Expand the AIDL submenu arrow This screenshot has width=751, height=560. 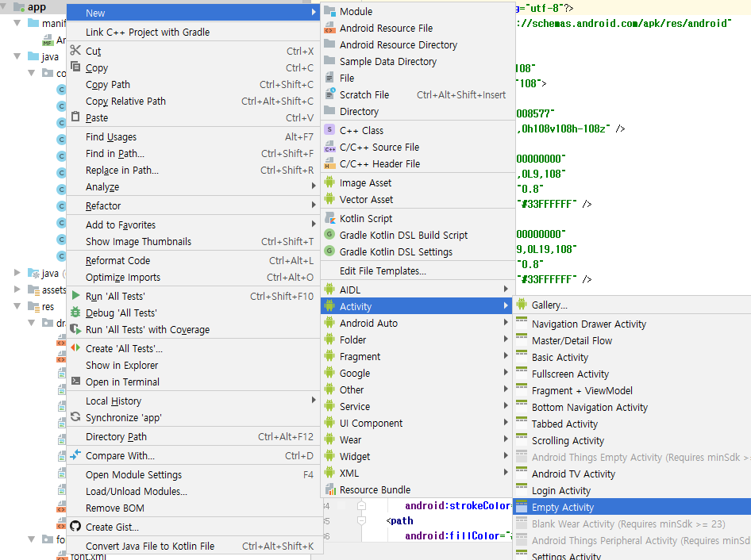click(505, 289)
